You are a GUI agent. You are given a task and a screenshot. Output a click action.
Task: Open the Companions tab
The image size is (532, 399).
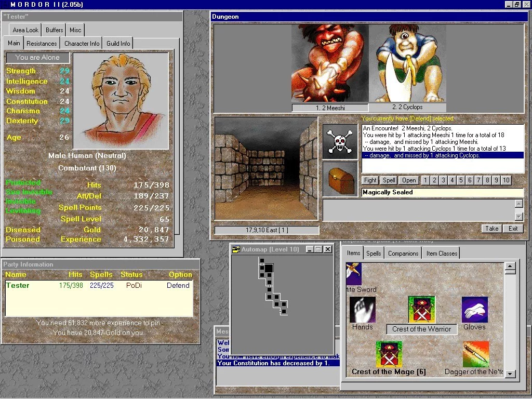pos(403,254)
